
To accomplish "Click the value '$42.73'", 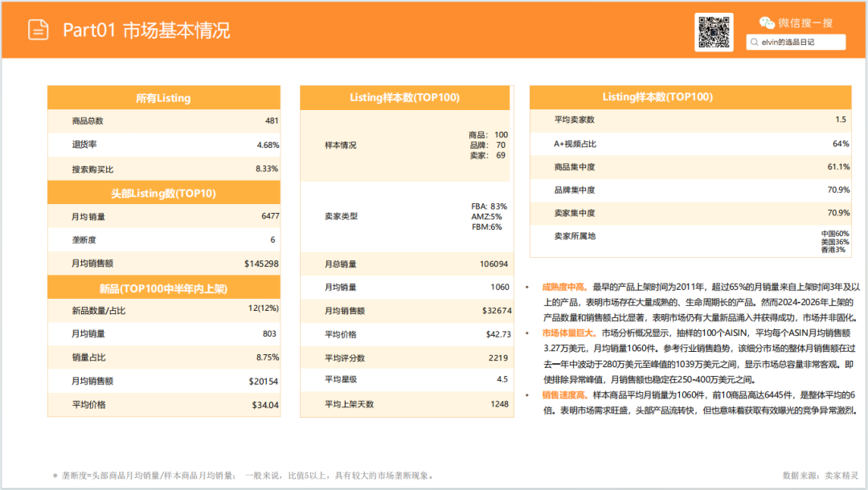I will click(x=499, y=335).
